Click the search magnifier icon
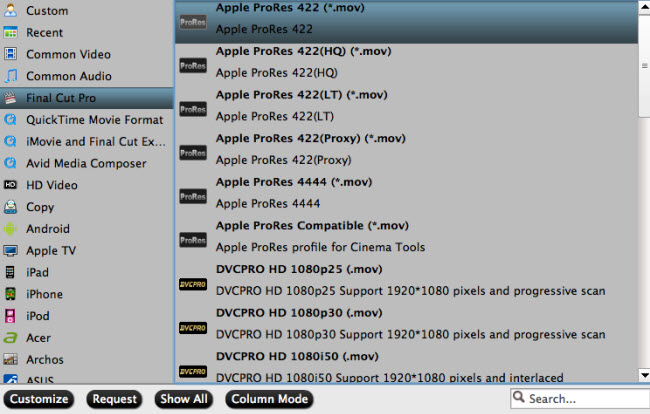The height and width of the screenshot is (414, 650). click(x=519, y=397)
